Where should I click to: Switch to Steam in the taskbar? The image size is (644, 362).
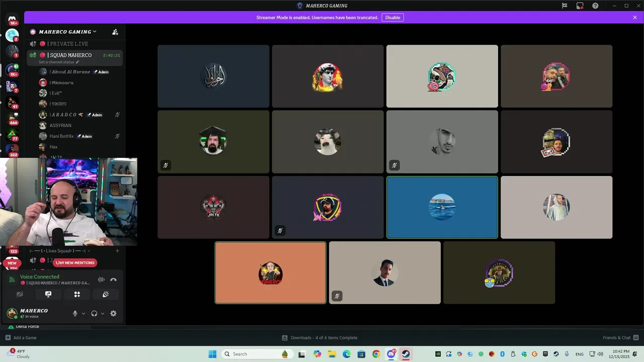pos(406,354)
